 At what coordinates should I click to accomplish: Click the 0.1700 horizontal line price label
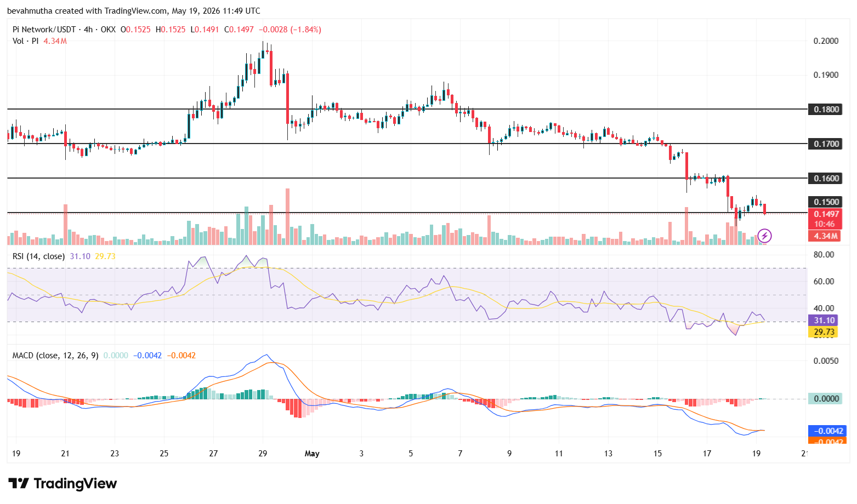click(826, 144)
